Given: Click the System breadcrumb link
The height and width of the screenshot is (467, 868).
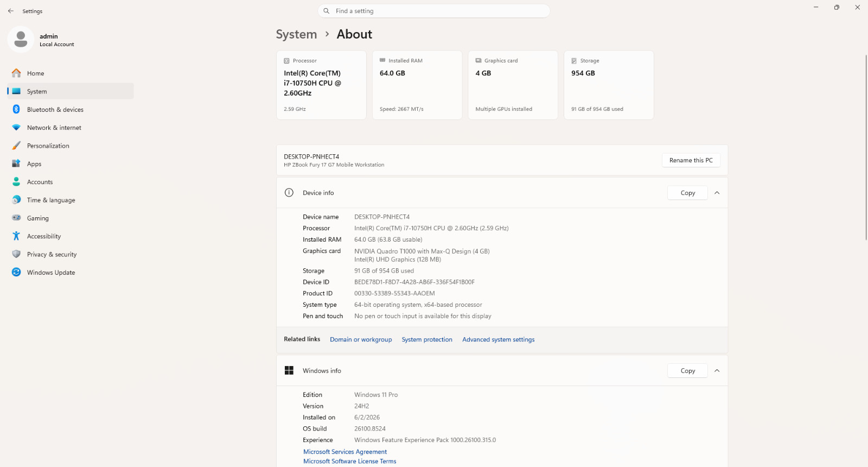Looking at the screenshot, I should [296, 34].
